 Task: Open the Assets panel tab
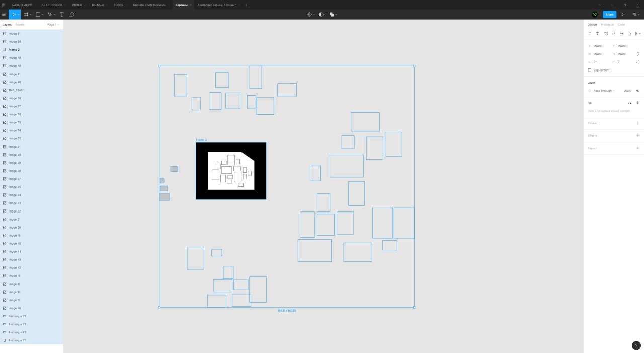point(20,24)
